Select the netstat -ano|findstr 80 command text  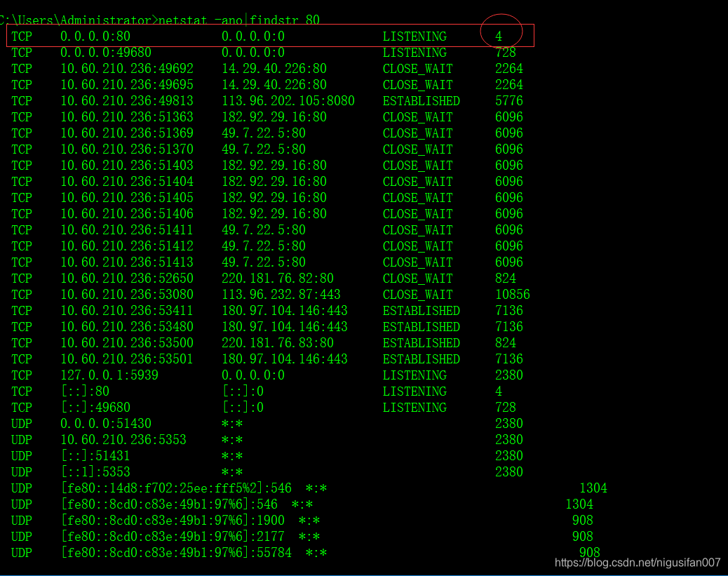(239, 20)
